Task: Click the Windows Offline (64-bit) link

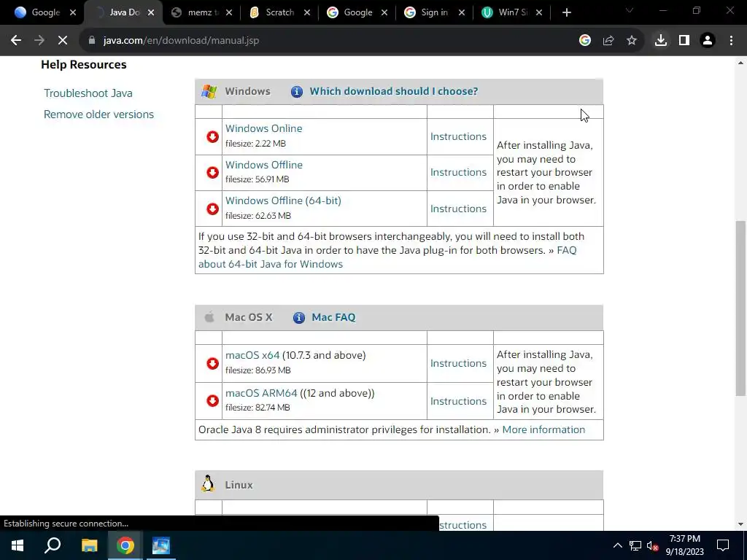Action: pyautogui.click(x=283, y=201)
